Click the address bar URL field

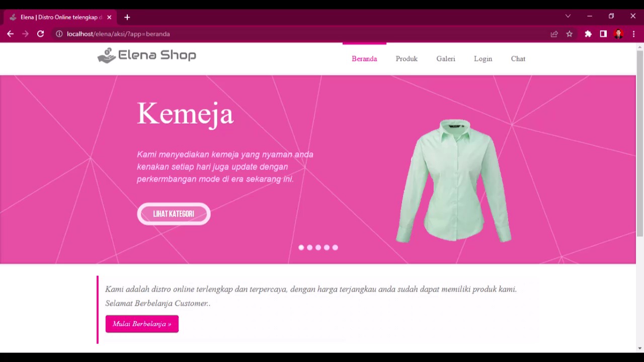click(302, 34)
